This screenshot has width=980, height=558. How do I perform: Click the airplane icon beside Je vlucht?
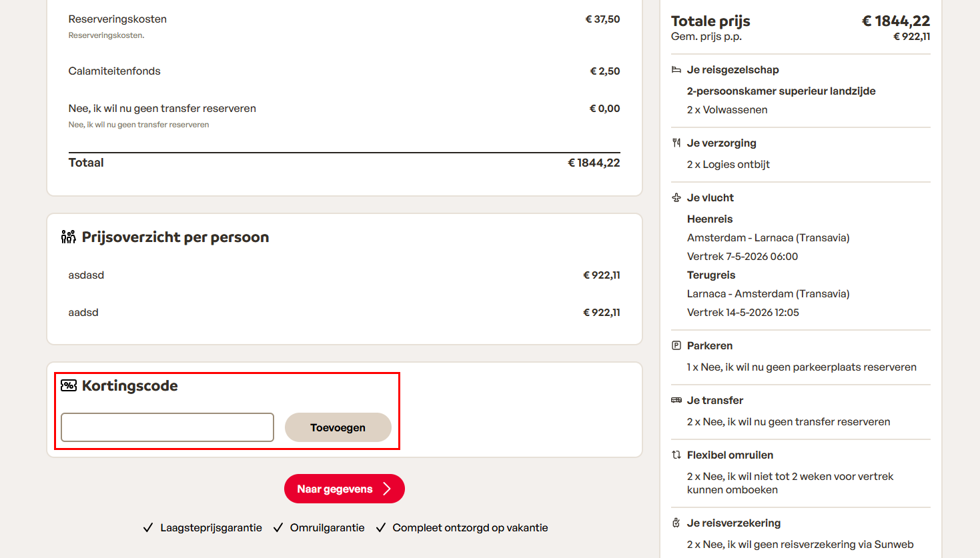(x=676, y=197)
